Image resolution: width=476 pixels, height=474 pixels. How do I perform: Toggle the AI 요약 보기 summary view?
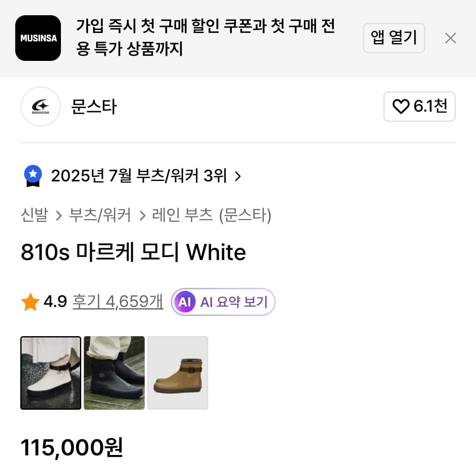click(223, 301)
